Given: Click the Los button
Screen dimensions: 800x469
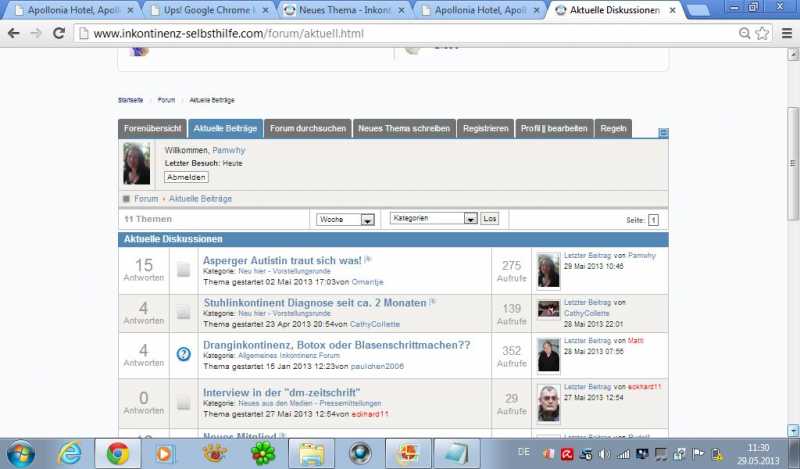Looking at the screenshot, I should (489, 219).
